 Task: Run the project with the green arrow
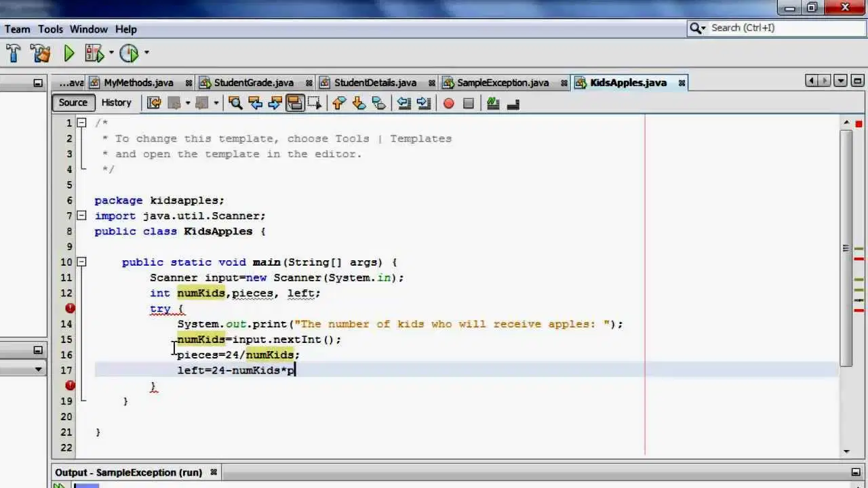[69, 53]
